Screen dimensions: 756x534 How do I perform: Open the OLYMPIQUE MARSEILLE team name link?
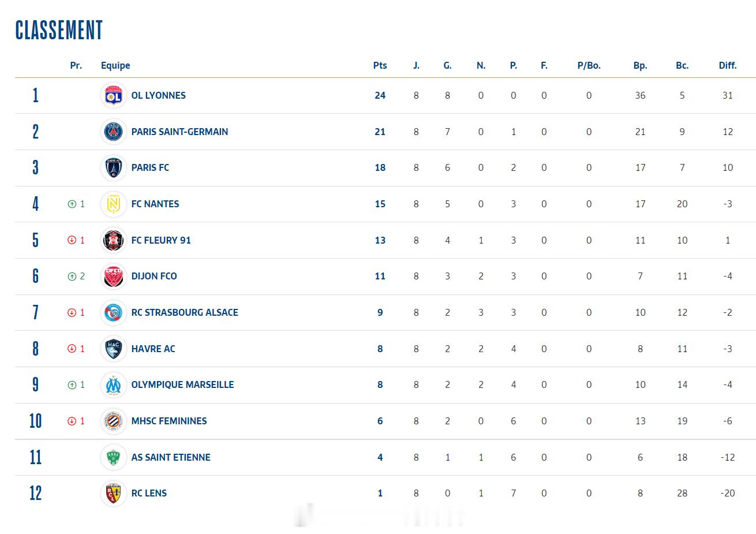(182, 385)
